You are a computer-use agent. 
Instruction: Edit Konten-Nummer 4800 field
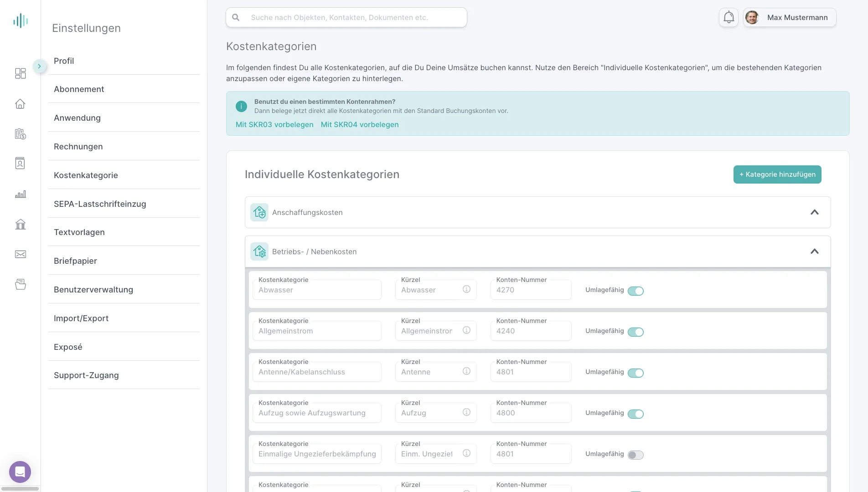pos(531,413)
